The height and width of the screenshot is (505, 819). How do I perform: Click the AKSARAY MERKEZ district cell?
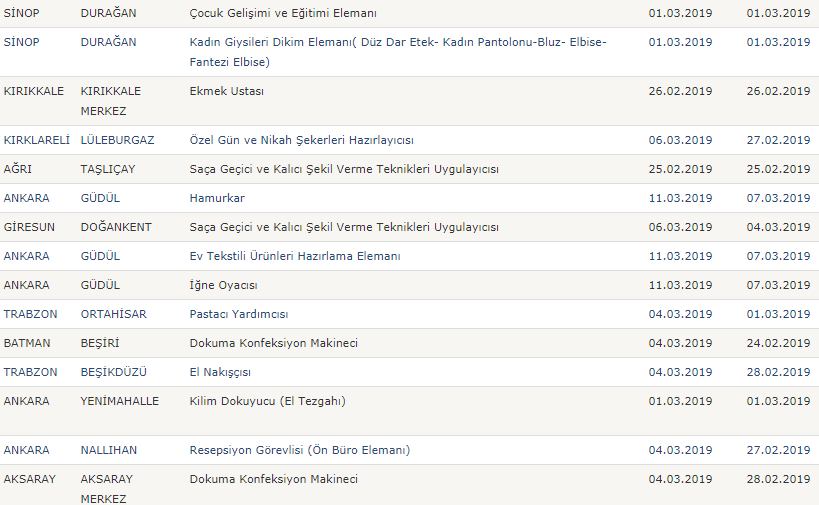point(106,488)
